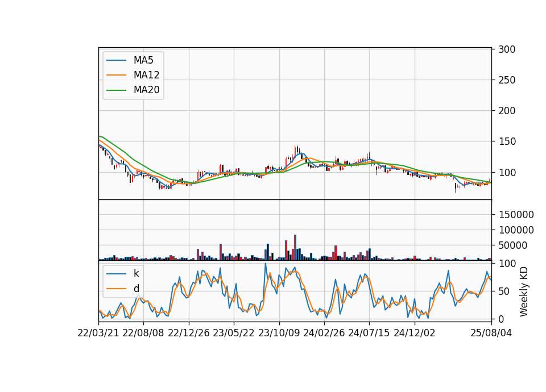Click the 24/12/02 date axis label
The width and height of the screenshot is (546, 392).
pos(415,333)
